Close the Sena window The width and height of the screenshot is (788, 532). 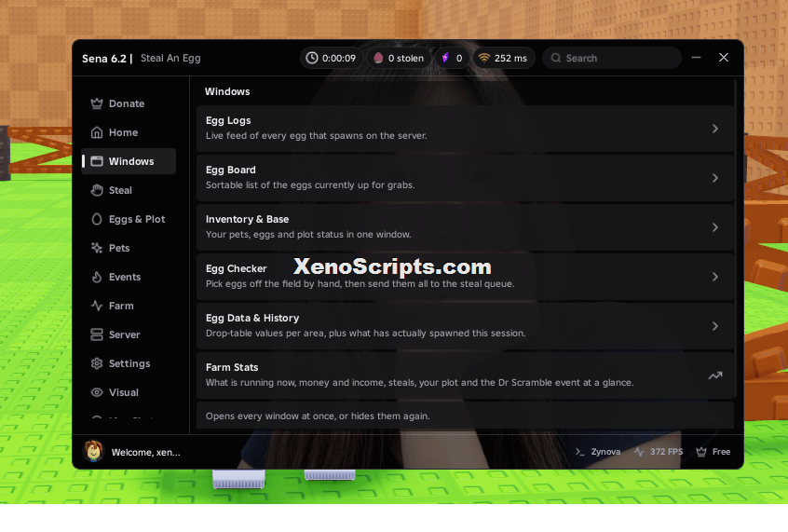[723, 58]
